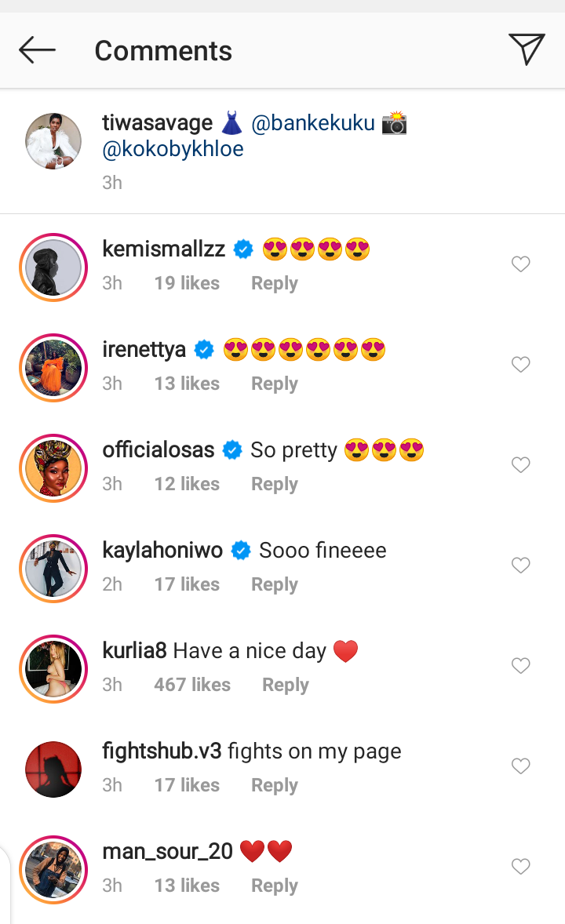Open officialosas profile avatar
The width and height of the screenshot is (565, 924).
click(x=53, y=467)
